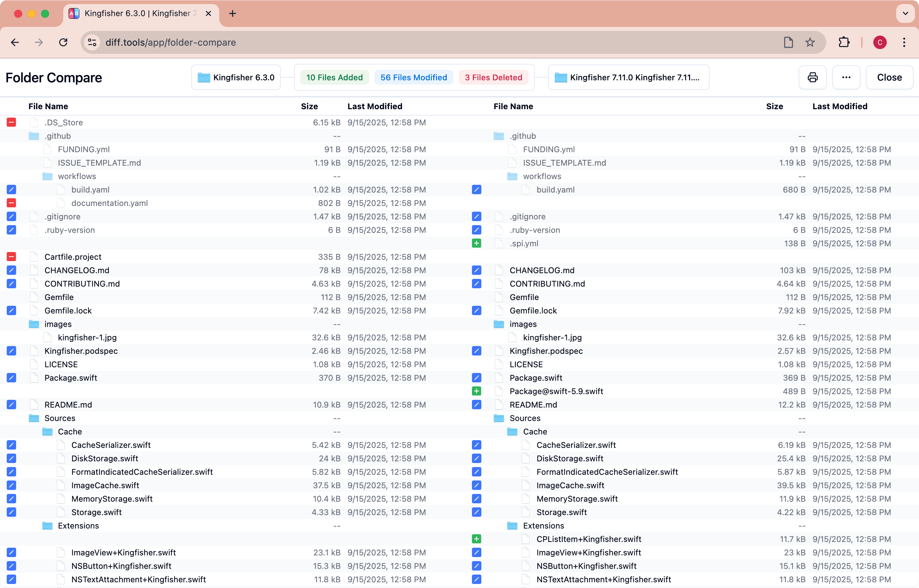The width and height of the screenshot is (919, 588).
Task: Open the tab search chevron at top right
Action: click(x=905, y=13)
